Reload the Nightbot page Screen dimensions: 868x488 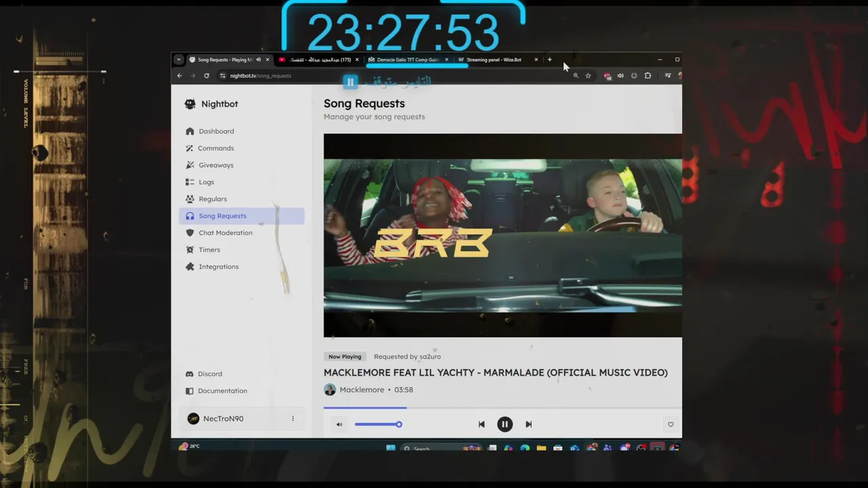click(206, 75)
